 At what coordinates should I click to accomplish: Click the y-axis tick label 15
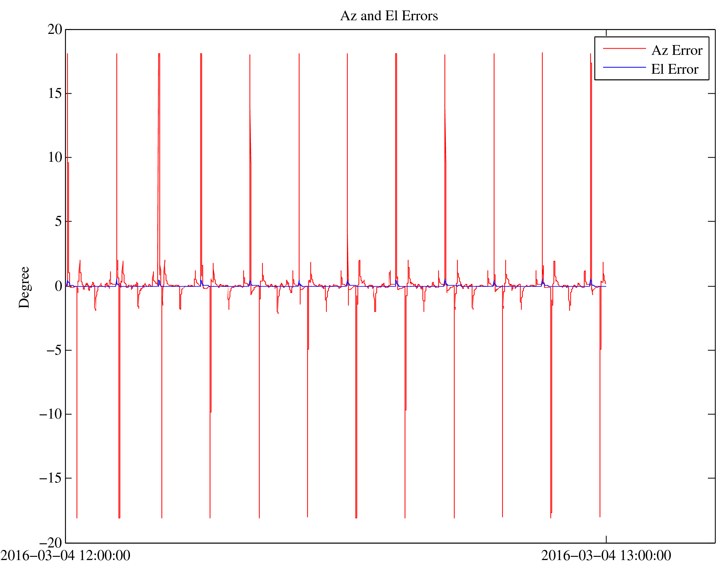(55, 94)
